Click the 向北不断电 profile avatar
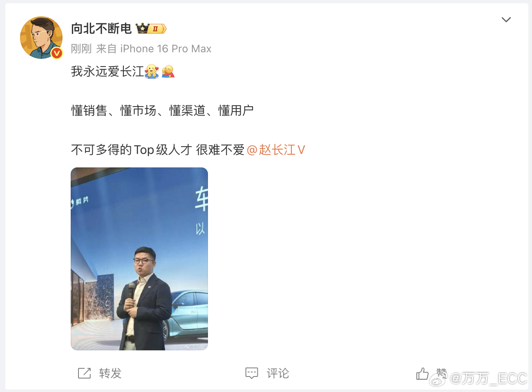Screen dimensions: 532x392 (x=41, y=38)
